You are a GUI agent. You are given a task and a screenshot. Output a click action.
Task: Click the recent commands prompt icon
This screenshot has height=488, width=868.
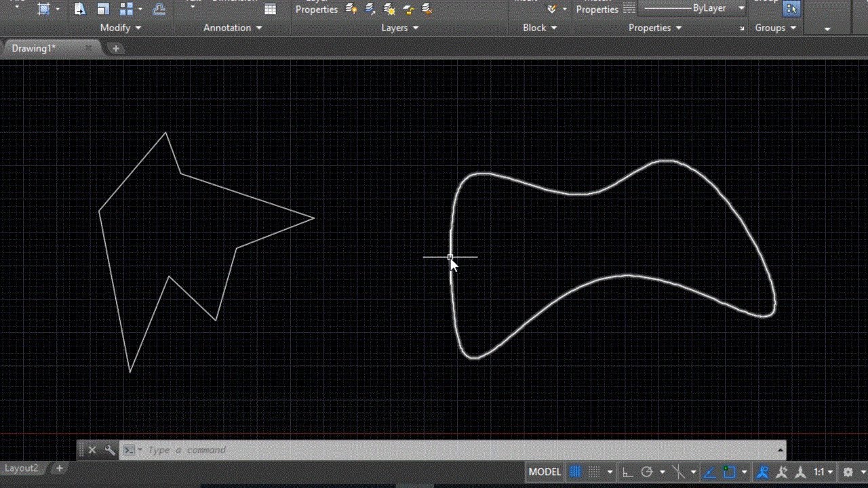130,450
